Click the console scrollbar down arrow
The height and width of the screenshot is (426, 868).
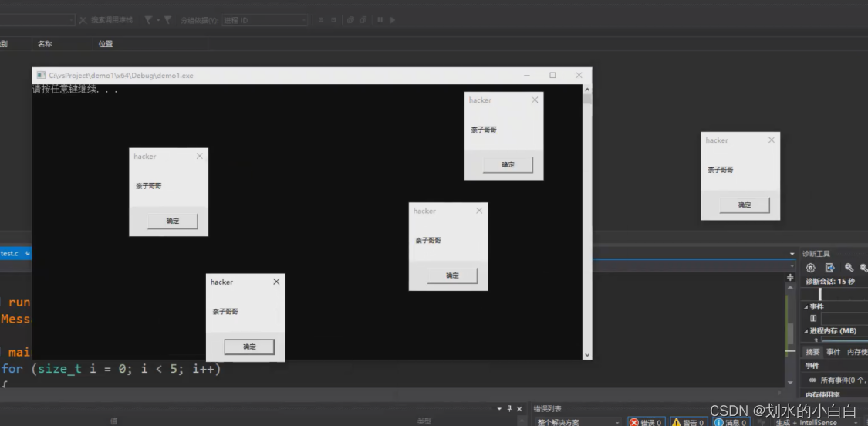click(x=587, y=355)
